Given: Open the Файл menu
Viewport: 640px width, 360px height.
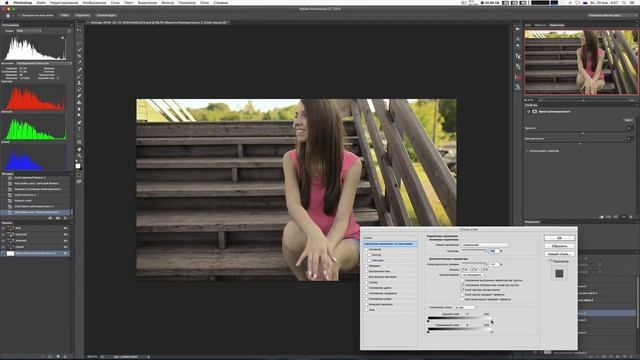Looking at the screenshot, I should (x=41, y=2).
